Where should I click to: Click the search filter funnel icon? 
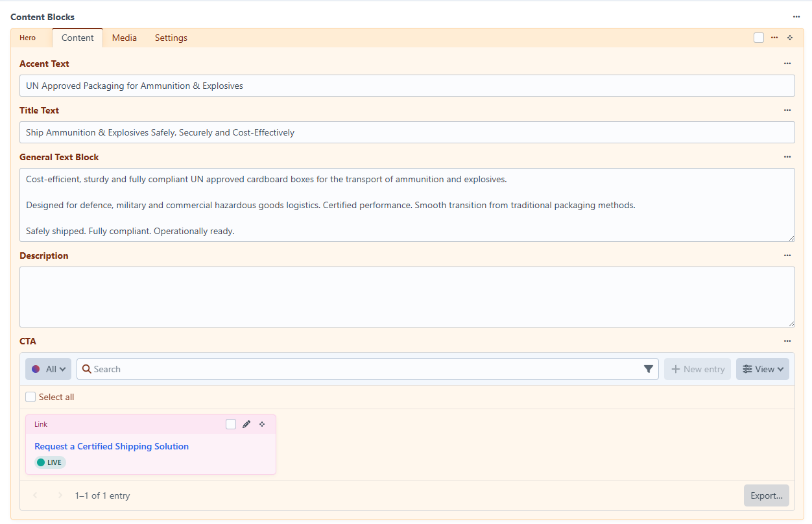coord(648,369)
